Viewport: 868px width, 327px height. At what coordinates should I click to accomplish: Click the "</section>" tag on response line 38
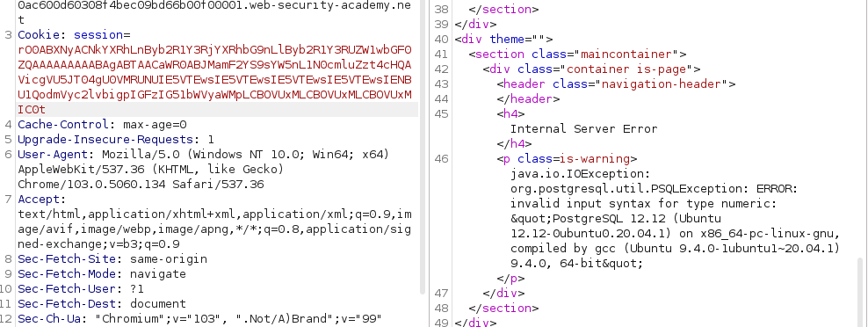pyautogui.click(x=503, y=10)
